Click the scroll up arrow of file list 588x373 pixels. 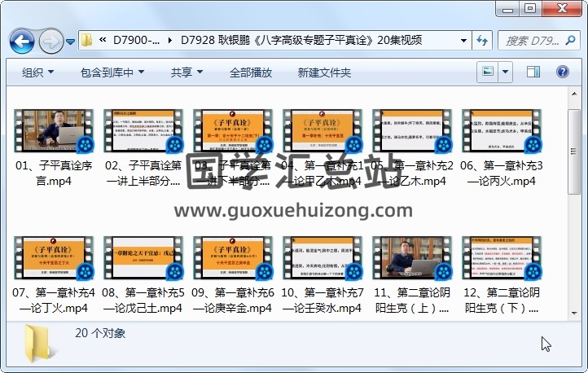(x=574, y=94)
